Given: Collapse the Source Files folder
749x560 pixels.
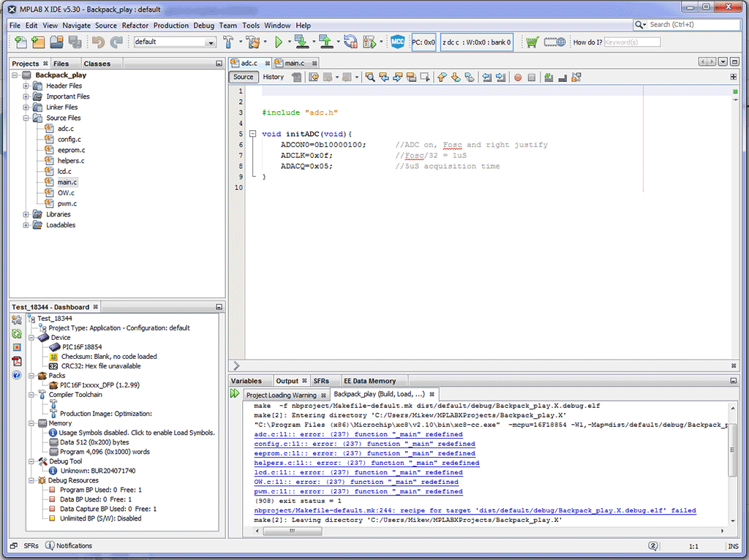Looking at the screenshot, I should pos(26,118).
